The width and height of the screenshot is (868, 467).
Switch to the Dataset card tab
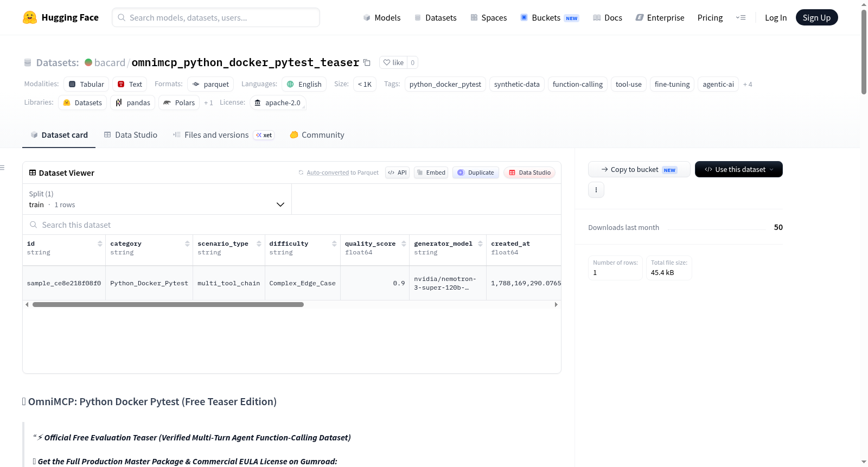pyautogui.click(x=59, y=135)
